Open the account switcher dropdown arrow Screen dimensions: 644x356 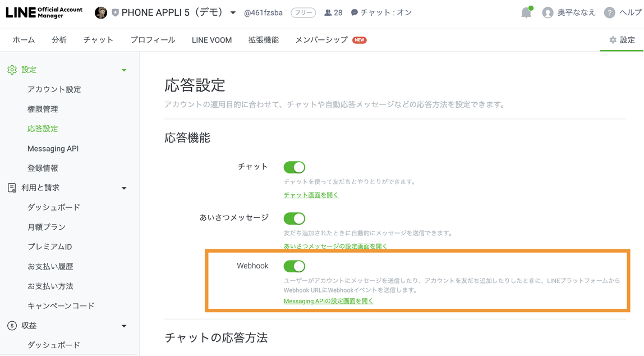coord(233,13)
